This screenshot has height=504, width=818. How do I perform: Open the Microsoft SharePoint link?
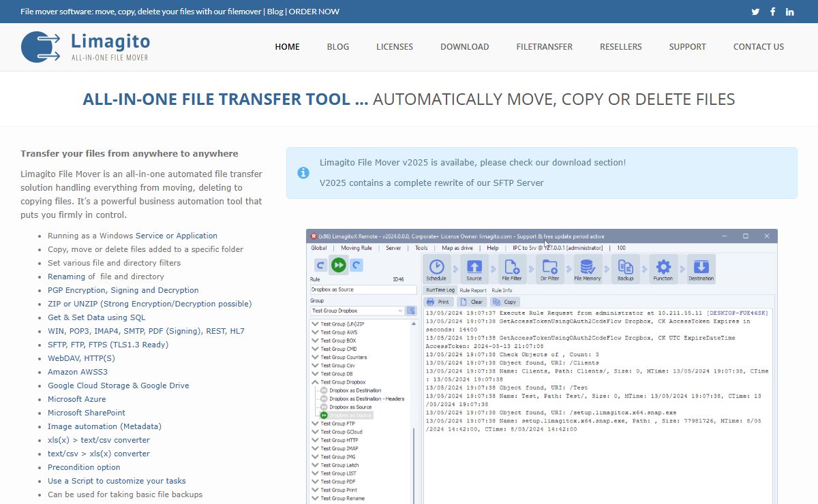tap(87, 413)
